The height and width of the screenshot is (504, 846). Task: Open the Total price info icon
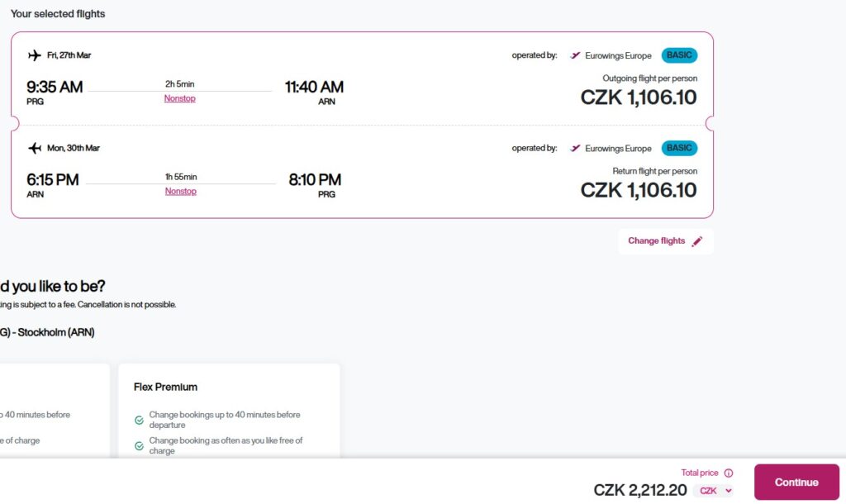(x=729, y=473)
